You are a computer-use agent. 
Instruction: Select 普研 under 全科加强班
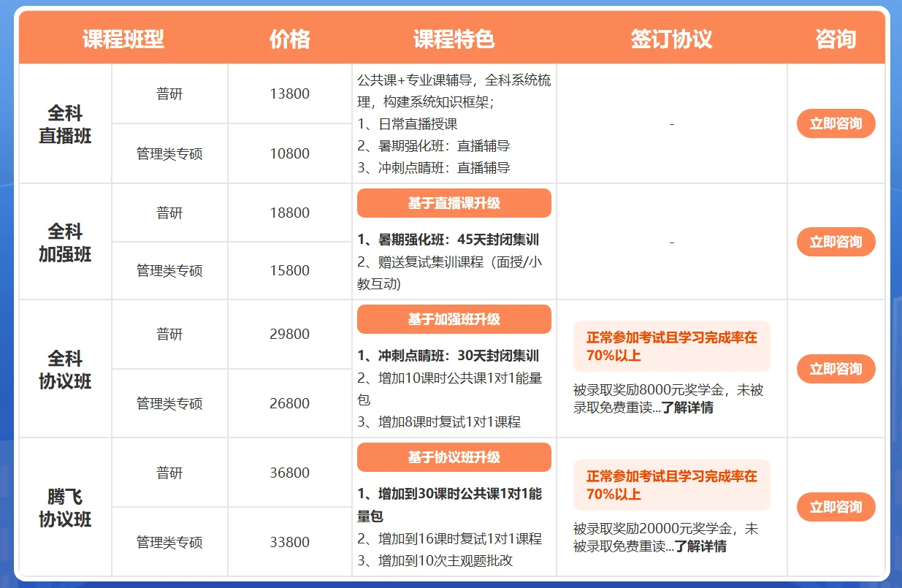coord(169,213)
